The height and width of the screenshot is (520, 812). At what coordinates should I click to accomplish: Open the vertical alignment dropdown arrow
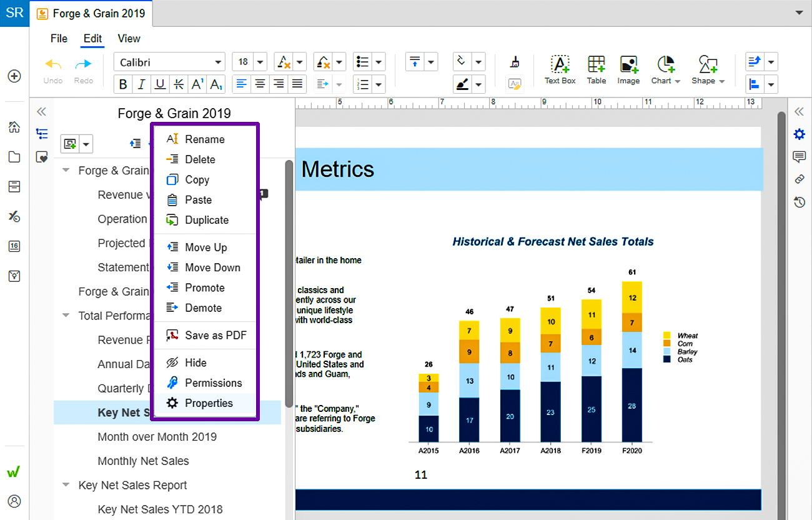[431, 62]
